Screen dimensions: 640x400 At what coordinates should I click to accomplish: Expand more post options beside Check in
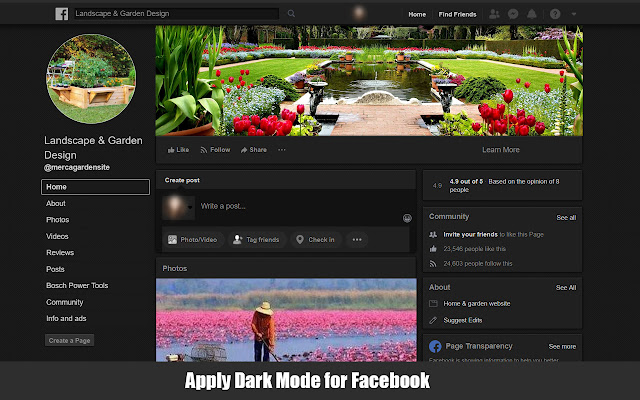pyautogui.click(x=356, y=240)
